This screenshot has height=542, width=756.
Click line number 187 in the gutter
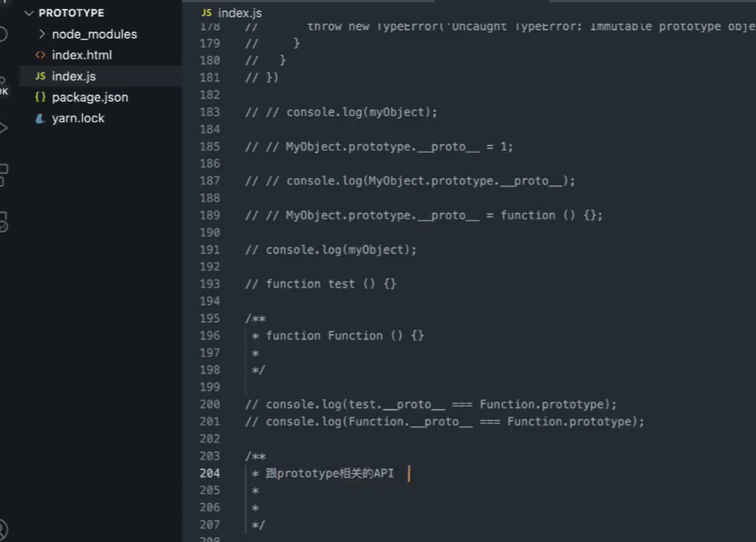click(209, 181)
